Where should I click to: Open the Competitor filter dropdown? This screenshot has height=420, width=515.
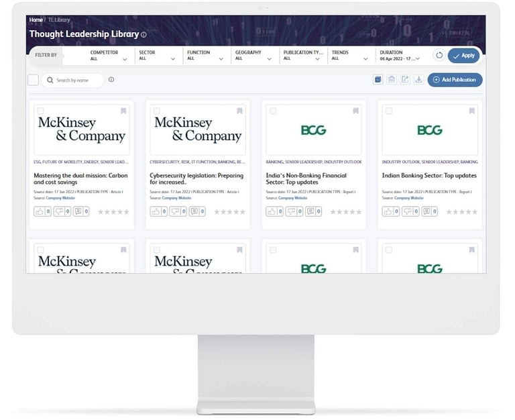(109, 55)
